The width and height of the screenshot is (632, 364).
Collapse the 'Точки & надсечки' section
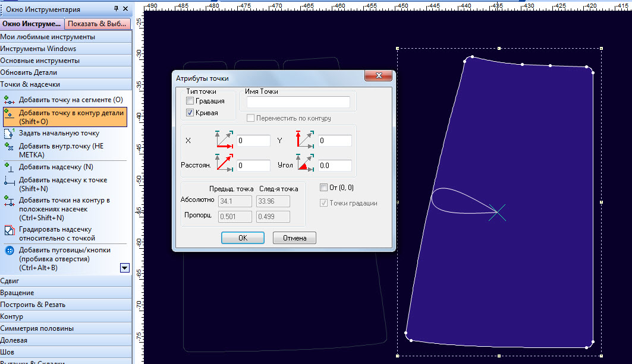(x=66, y=84)
